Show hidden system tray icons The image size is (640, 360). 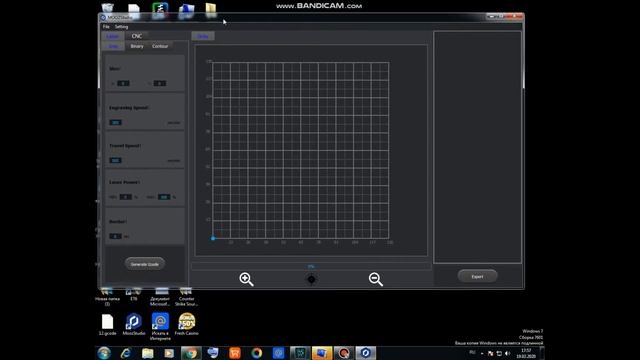(482, 353)
